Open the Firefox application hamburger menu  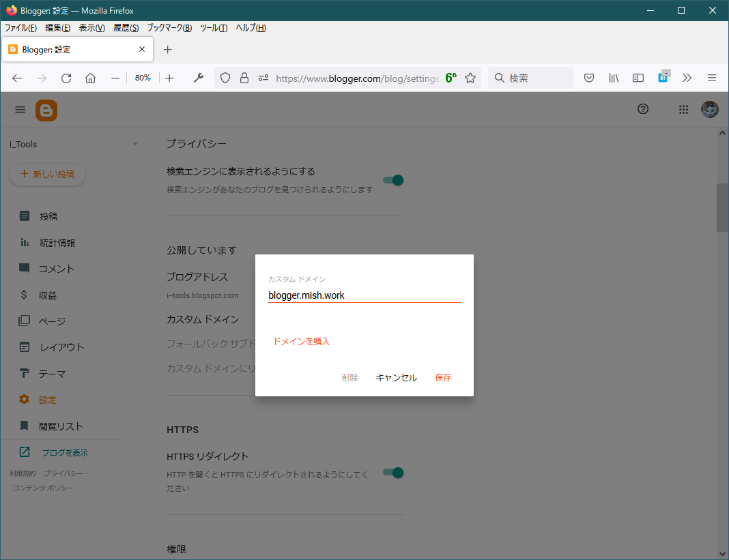(712, 78)
